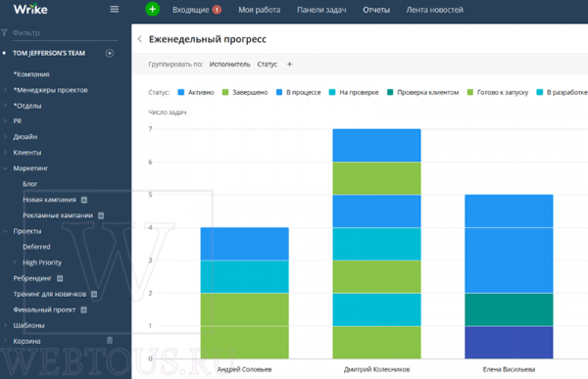This screenshot has width=588, height=379.
Task: Toggle Активно status in the legend
Action: [x=196, y=92]
